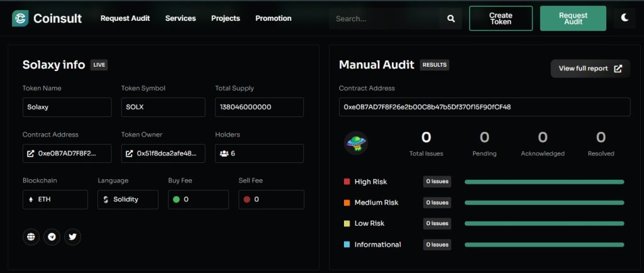Open the Promotion menu
Screen dimensions: 644x273
pos(274,18)
